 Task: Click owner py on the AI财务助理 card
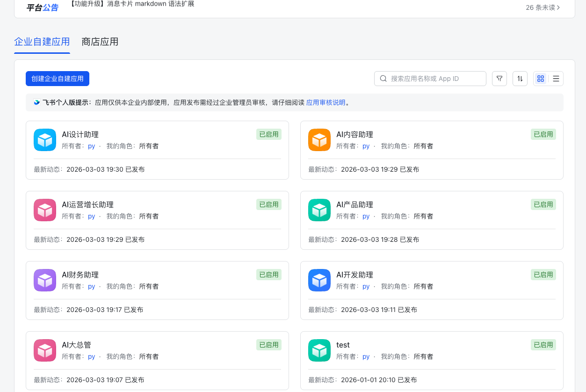[x=91, y=286]
